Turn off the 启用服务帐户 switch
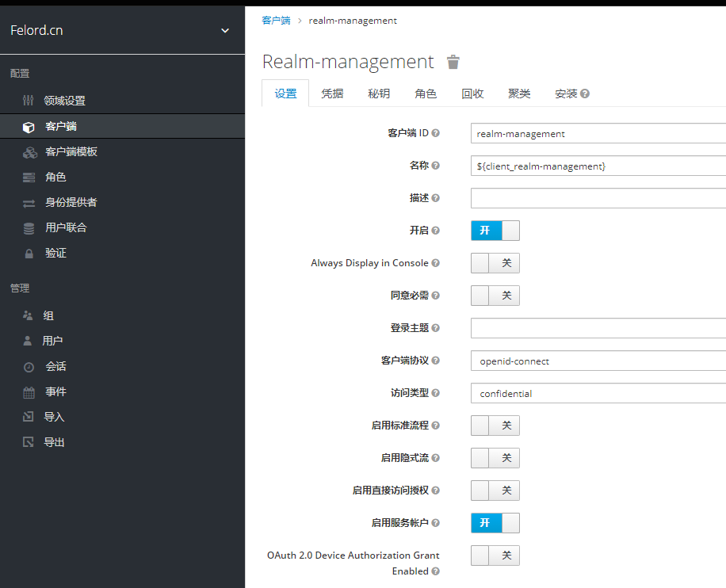The height and width of the screenshot is (588, 726). 495,523
